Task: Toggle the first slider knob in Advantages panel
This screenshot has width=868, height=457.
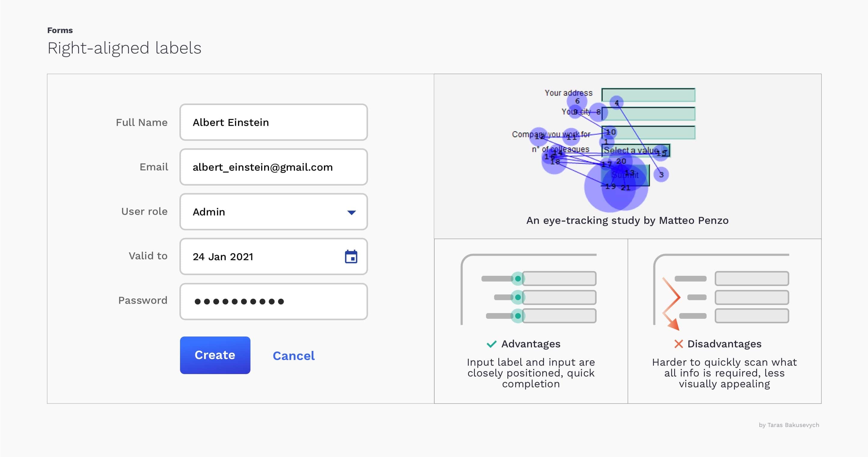Action: click(x=518, y=279)
